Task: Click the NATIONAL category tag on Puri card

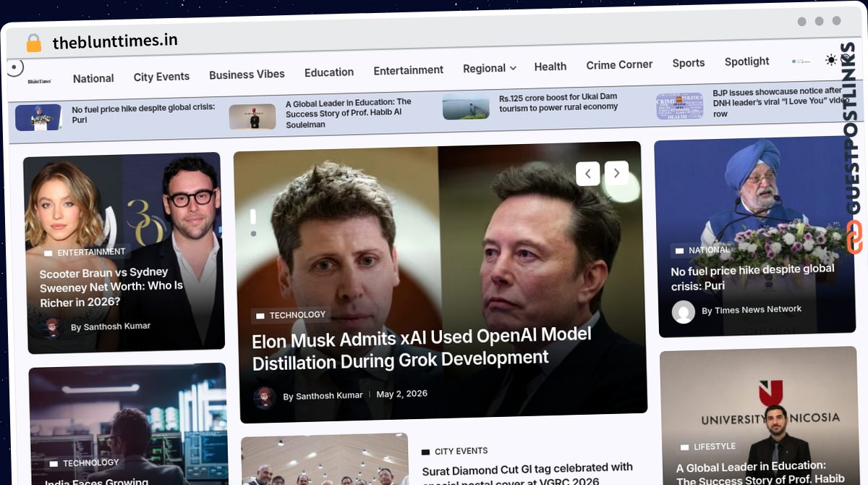Action: [702, 250]
